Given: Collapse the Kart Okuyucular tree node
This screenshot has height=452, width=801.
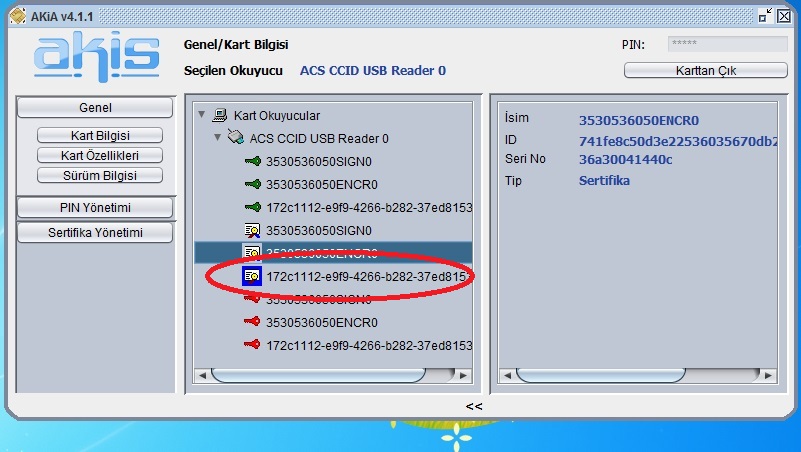Looking at the screenshot, I should [203, 115].
